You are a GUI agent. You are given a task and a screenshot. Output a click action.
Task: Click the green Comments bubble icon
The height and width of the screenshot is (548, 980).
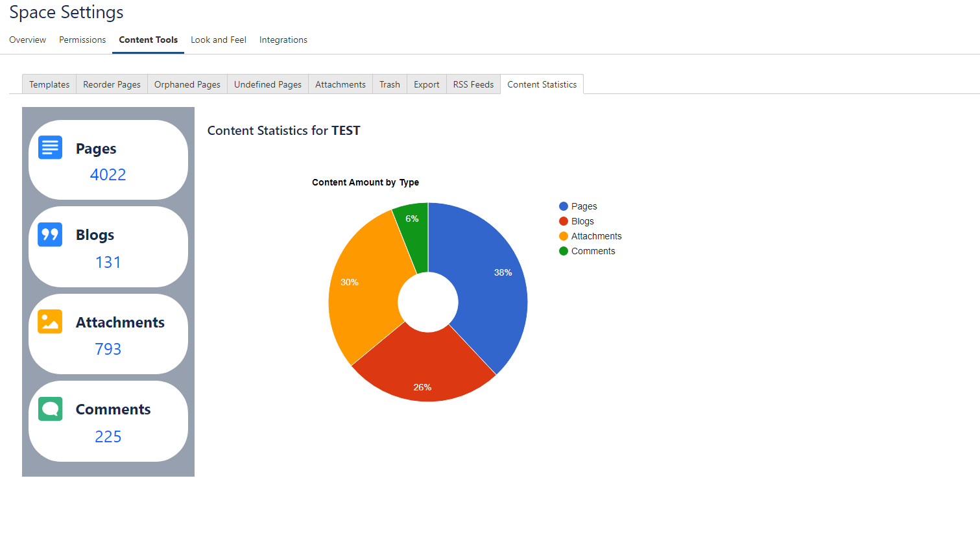coord(50,409)
